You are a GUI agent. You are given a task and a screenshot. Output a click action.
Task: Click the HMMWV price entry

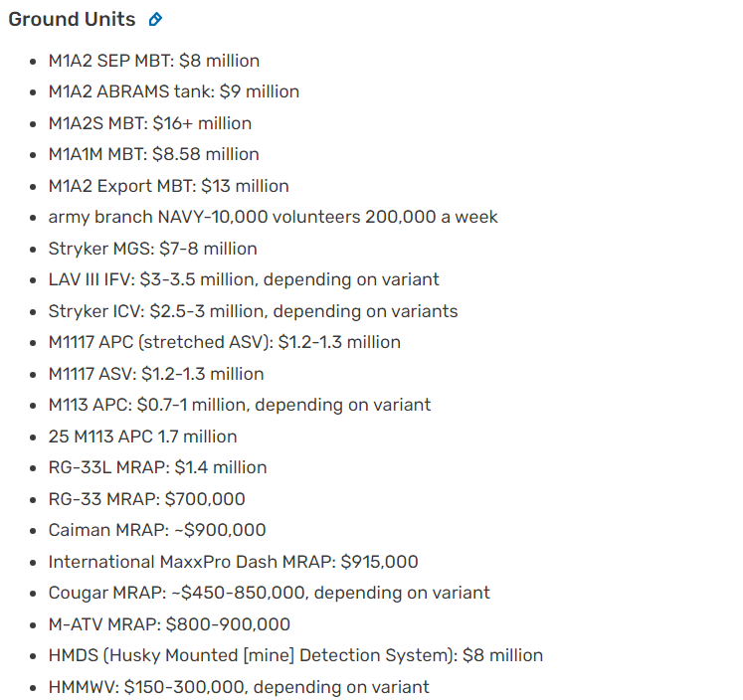pyautogui.click(x=239, y=687)
